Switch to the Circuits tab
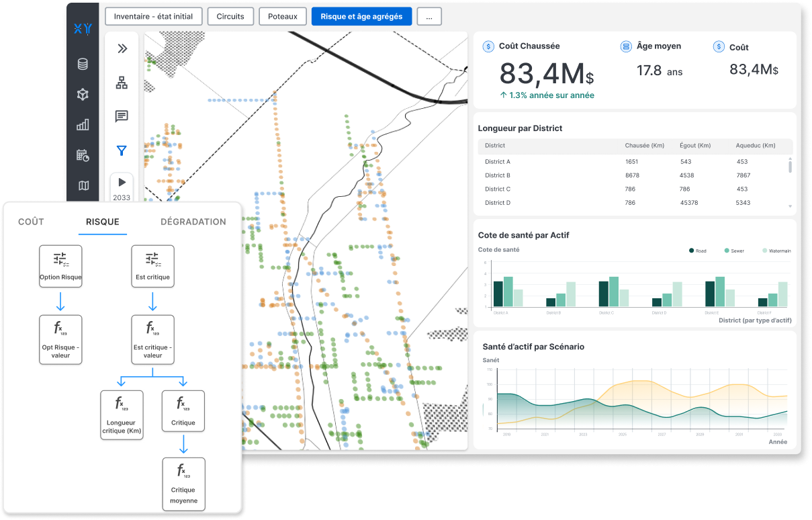812x520 pixels. click(x=230, y=17)
